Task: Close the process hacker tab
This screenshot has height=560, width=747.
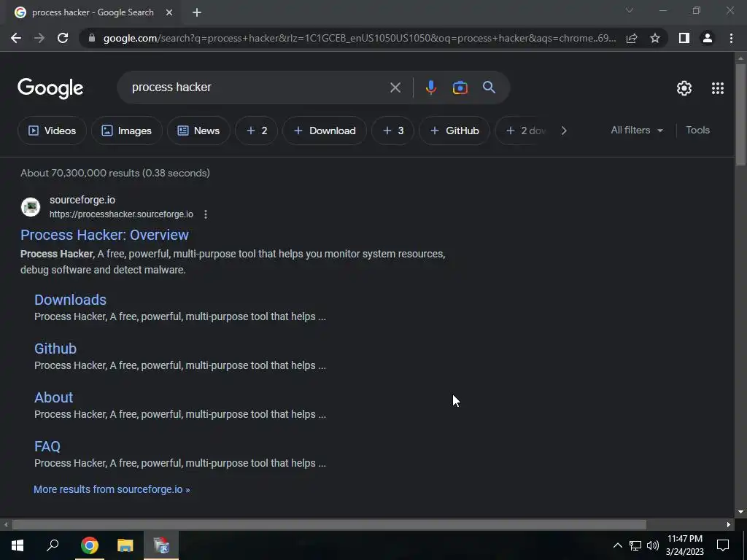Action: (169, 12)
